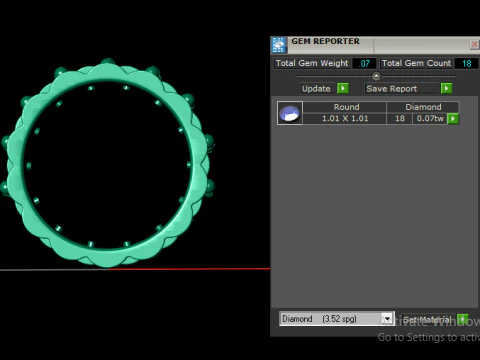Screen dimensions: 480x360
Task: Click the 'Total Gem Weight' label
Action: click(312, 63)
